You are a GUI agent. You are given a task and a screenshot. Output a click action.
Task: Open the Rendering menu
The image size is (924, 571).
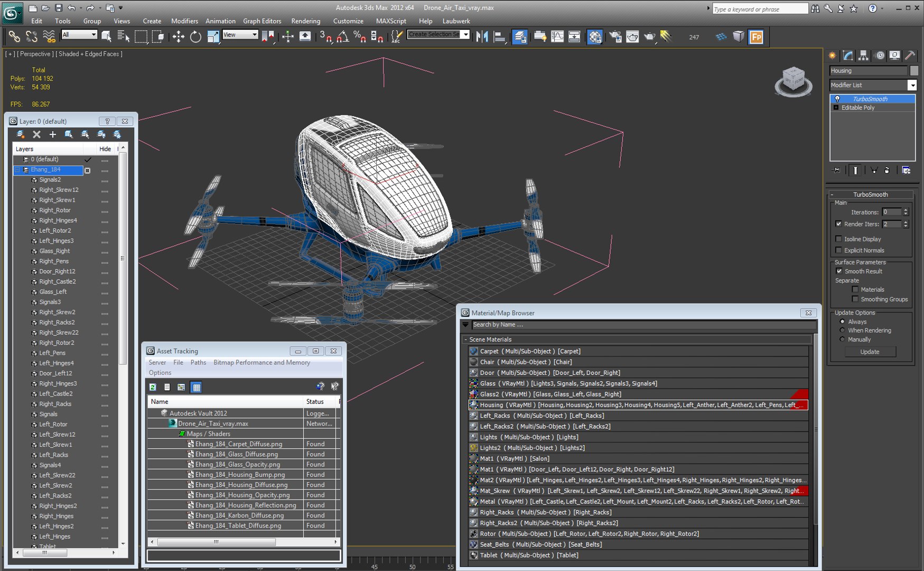pos(306,21)
